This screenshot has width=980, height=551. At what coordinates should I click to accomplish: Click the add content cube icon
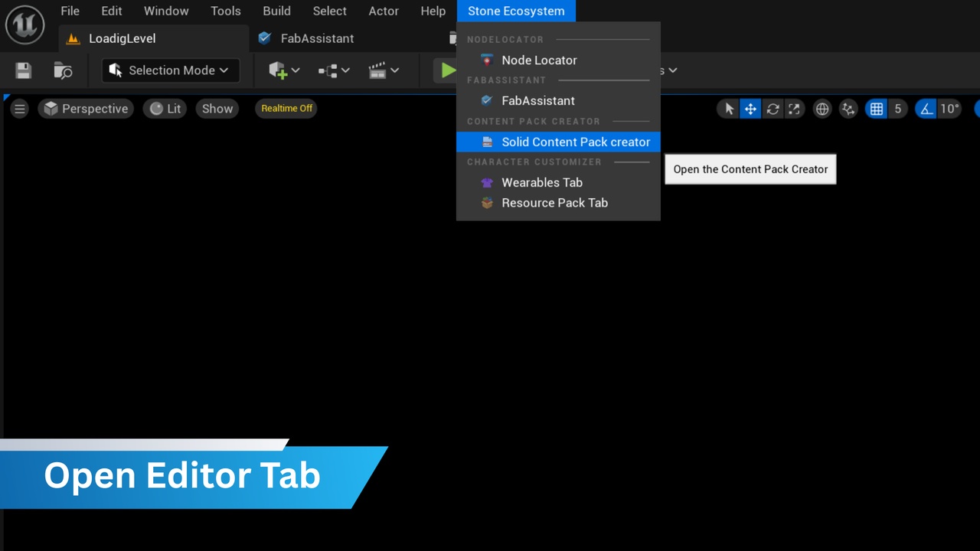277,70
